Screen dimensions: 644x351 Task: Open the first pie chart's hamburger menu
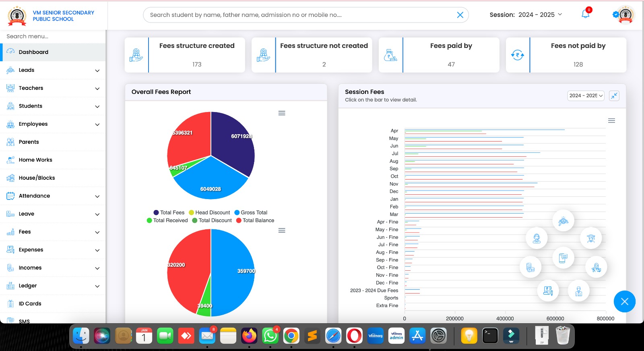(x=282, y=113)
